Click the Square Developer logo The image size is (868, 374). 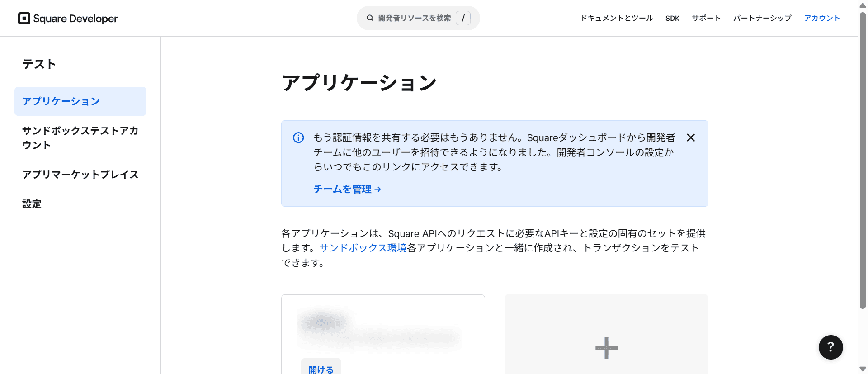[68, 18]
